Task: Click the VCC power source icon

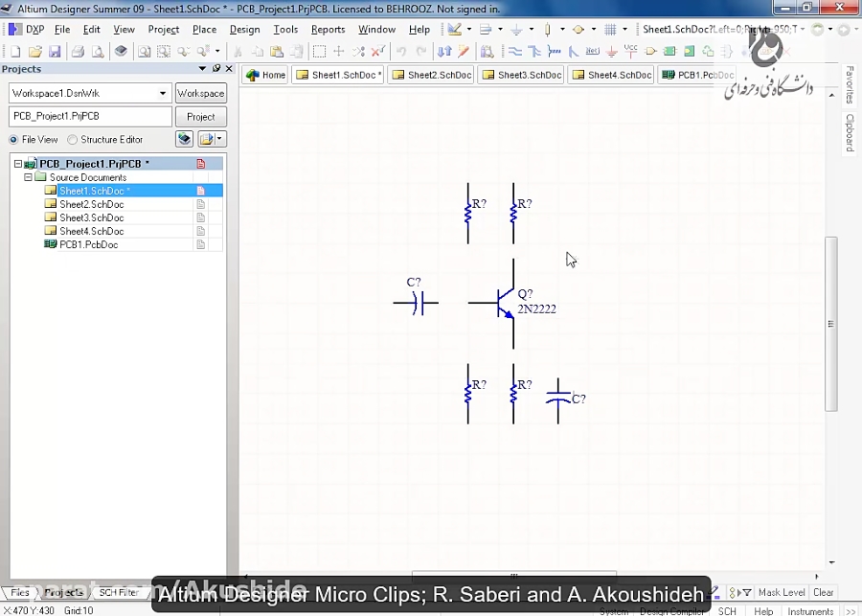Action: click(631, 49)
